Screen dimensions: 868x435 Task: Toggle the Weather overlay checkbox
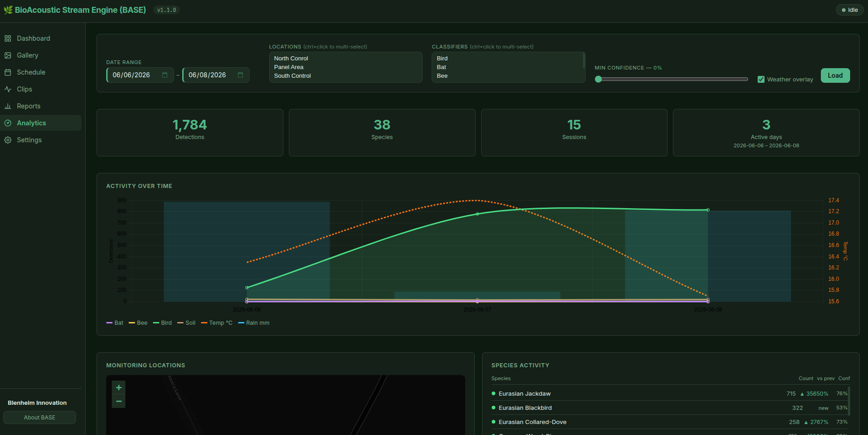pyautogui.click(x=761, y=79)
